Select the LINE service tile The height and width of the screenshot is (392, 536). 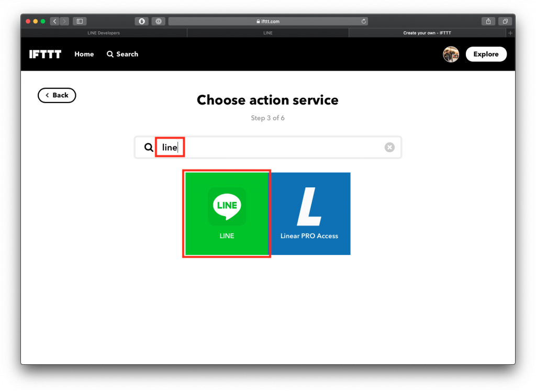[x=227, y=214]
